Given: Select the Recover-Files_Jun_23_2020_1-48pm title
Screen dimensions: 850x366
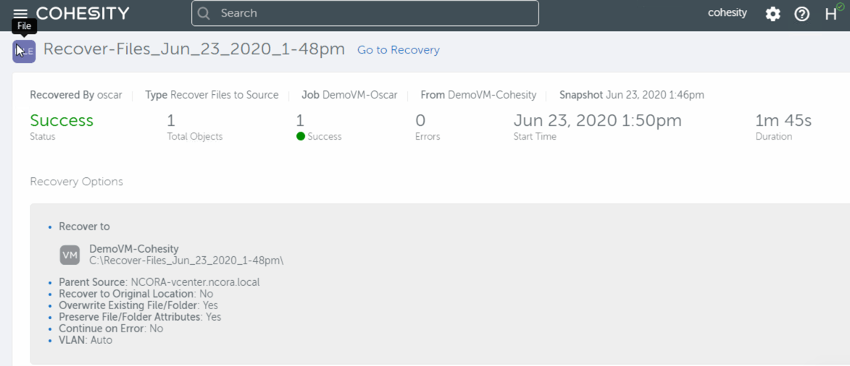Looking at the screenshot, I should [x=194, y=49].
